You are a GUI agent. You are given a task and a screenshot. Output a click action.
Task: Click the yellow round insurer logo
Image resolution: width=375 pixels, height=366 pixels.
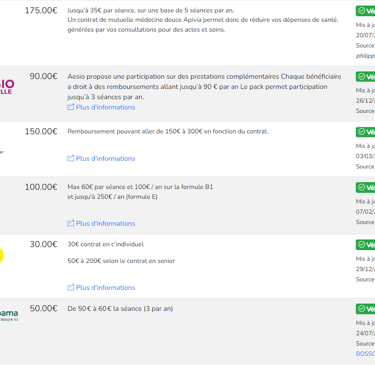[2, 256]
